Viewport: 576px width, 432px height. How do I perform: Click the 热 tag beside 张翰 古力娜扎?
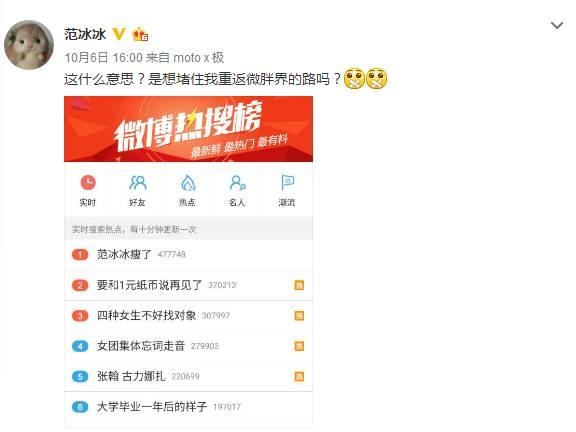point(299,376)
